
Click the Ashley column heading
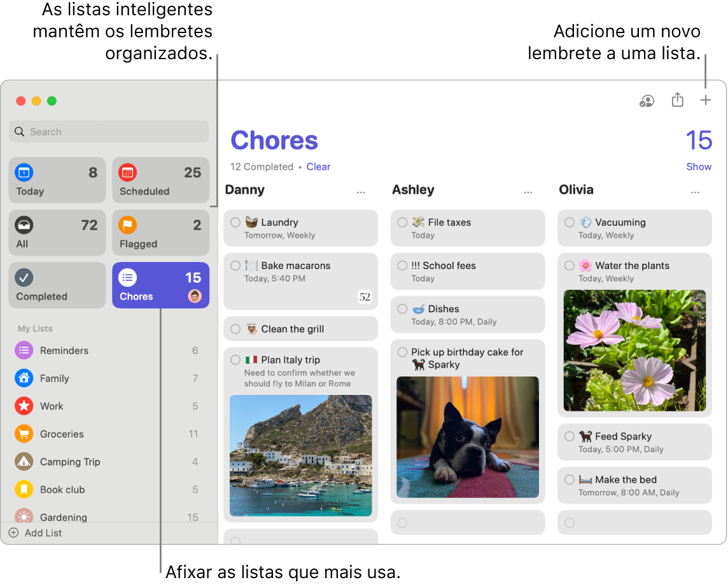click(413, 190)
